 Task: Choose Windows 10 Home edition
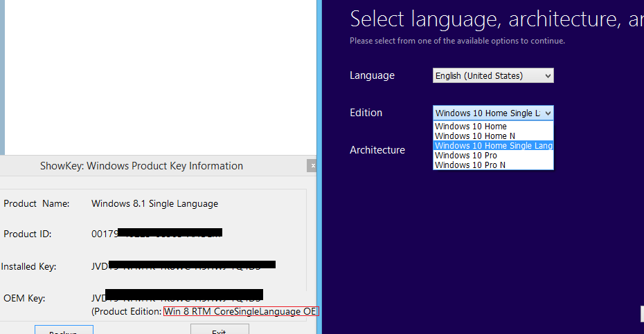[x=493, y=126]
